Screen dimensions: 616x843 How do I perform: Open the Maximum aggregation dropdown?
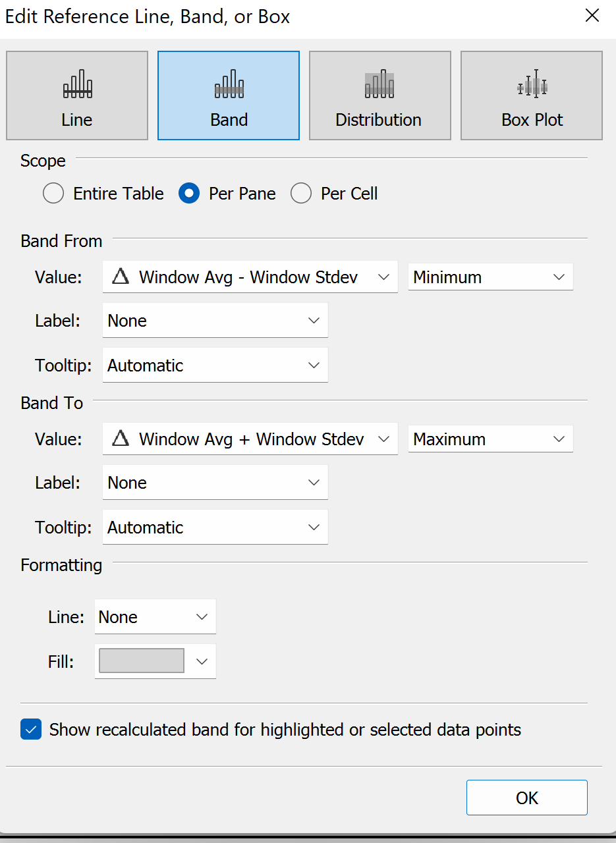tap(490, 439)
